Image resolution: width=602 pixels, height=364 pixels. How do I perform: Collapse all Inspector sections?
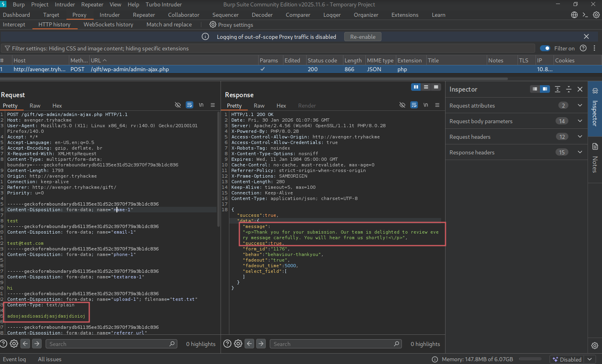[x=568, y=89]
